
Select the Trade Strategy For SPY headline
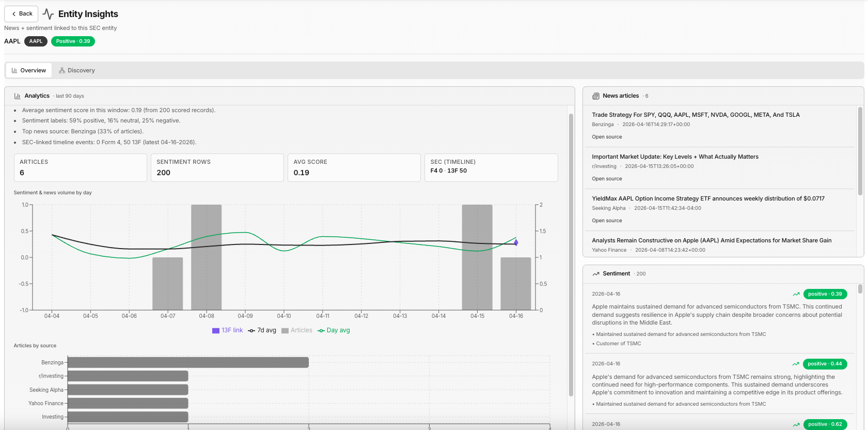[x=696, y=115]
